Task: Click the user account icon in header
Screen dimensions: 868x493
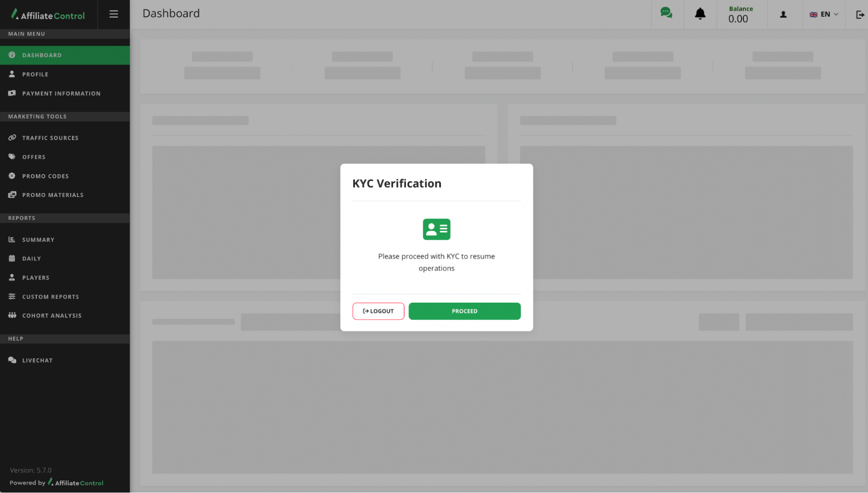Action: 783,15
